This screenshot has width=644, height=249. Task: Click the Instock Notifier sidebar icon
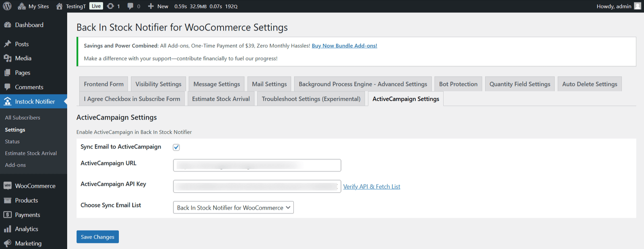8,102
